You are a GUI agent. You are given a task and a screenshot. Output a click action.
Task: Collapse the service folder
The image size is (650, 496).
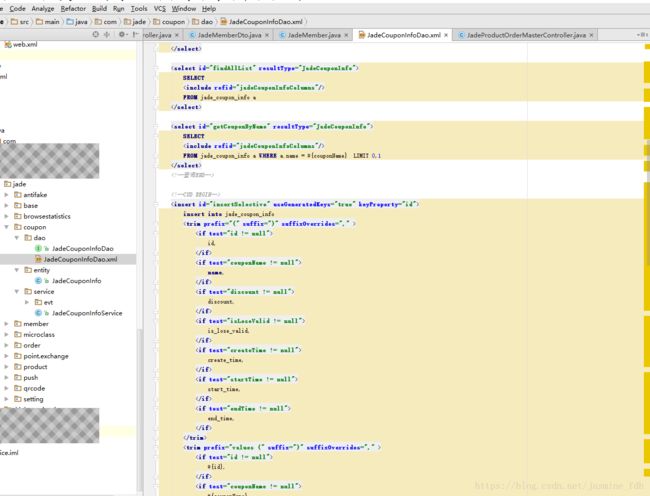click(17, 292)
